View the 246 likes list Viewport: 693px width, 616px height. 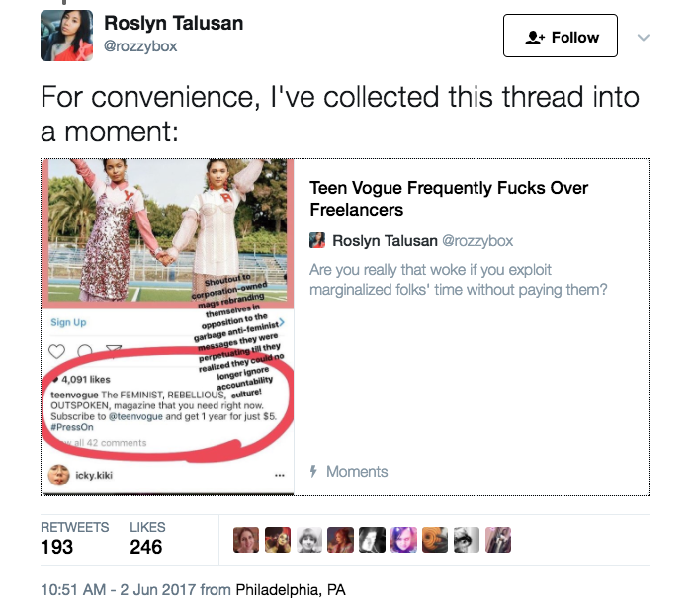point(147,538)
